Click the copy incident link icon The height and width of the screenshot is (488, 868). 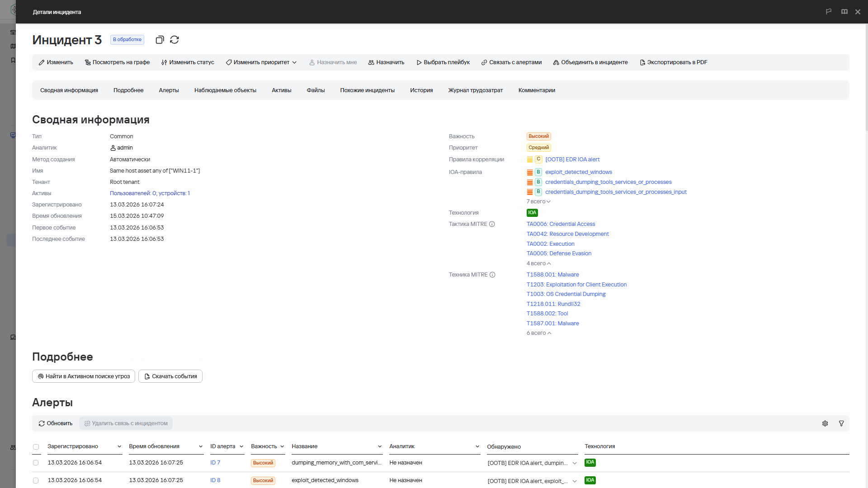click(159, 40)
